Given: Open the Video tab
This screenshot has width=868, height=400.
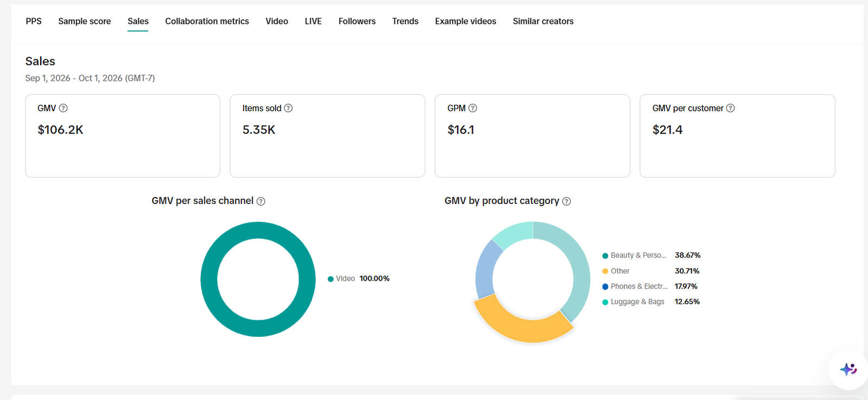Looking at the screenshot, I should [x=277, y=21].
